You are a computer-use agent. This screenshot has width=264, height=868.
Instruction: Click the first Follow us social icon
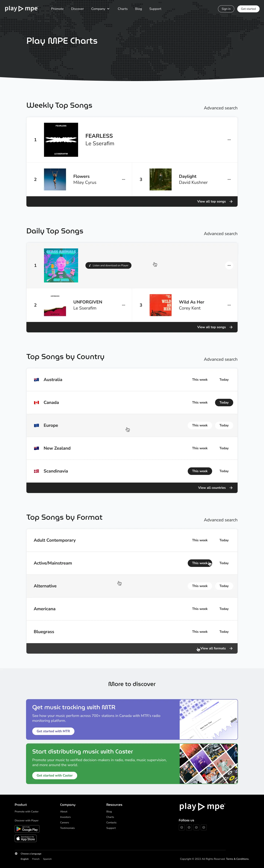(181, 827)
